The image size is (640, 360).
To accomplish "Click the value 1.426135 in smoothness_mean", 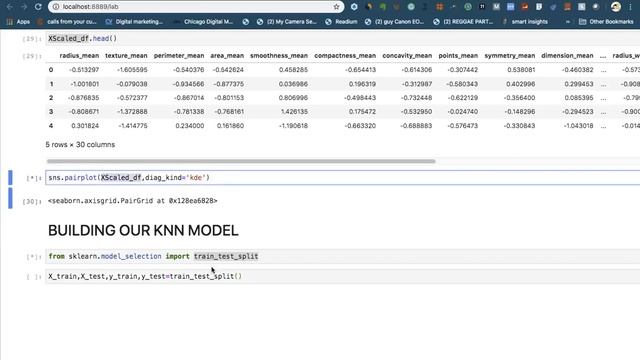I will pyautogui.click(x=293, y=111).
